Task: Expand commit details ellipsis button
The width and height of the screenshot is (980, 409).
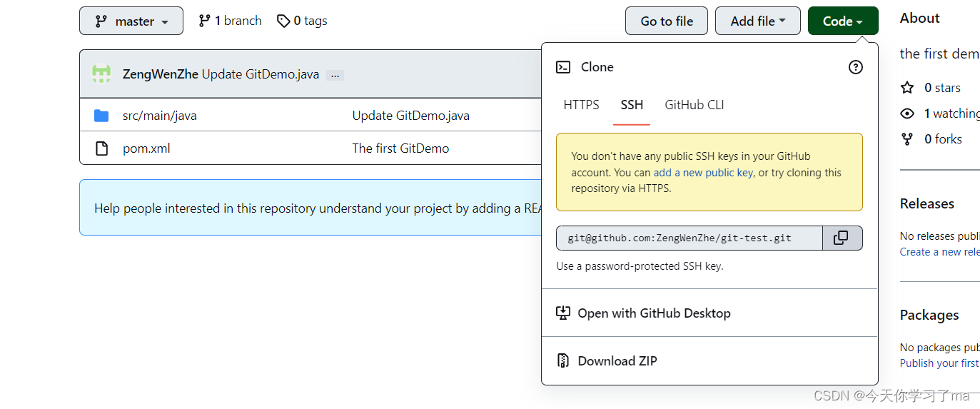Action: [335, 75]
